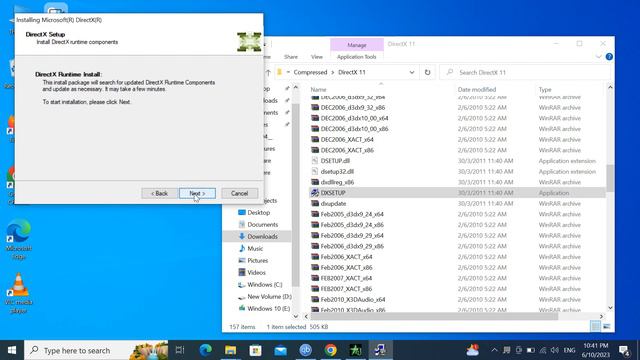Viewport: 640px width, 360px height.
Task: Sort by Date modified column
Action: click(477, 89)
